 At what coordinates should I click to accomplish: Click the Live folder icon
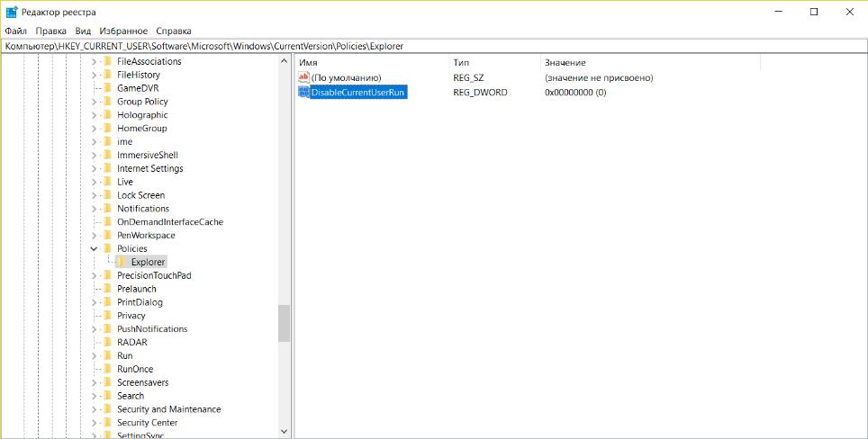pos(108,182)
